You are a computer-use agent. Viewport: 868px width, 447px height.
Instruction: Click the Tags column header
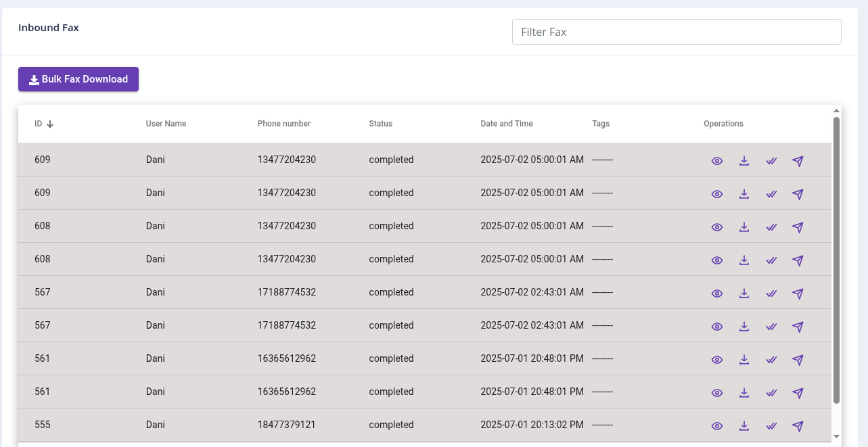pyautogui.click(x=600, y=124)
